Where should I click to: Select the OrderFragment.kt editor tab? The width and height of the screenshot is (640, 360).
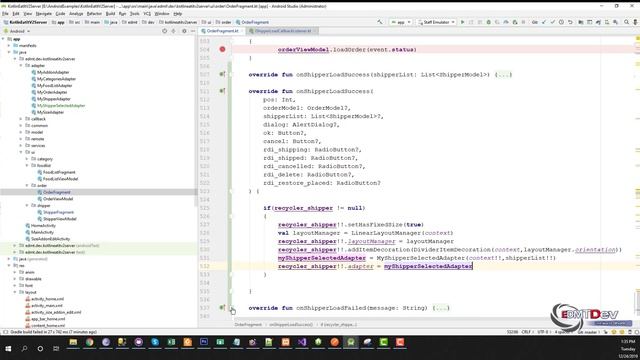tap(222, 31)
